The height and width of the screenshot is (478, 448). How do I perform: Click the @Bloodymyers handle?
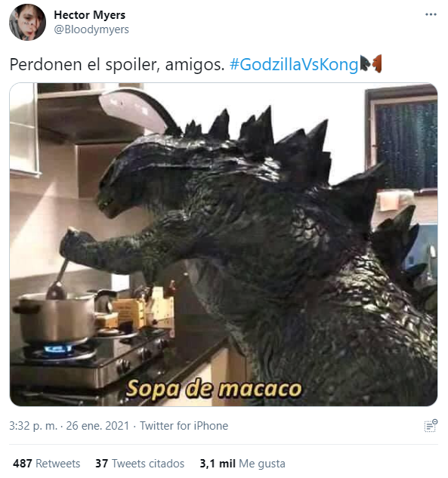pyautogui.click(x=91, y=29)
